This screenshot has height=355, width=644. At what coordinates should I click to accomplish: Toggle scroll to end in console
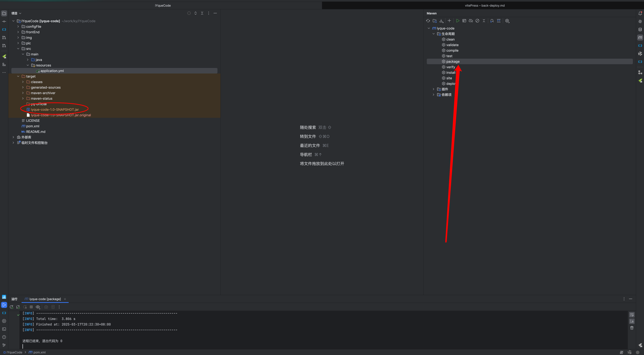[632, 321]
